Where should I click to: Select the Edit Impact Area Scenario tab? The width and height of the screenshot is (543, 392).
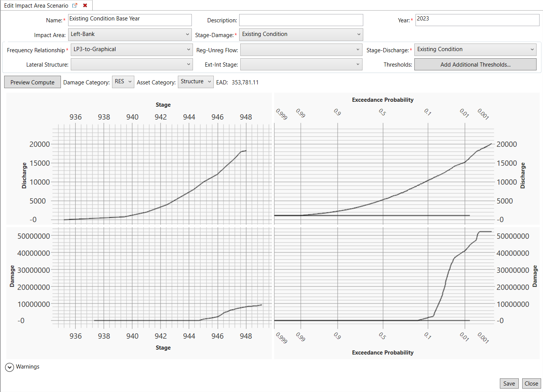click(x=36, y=5)
